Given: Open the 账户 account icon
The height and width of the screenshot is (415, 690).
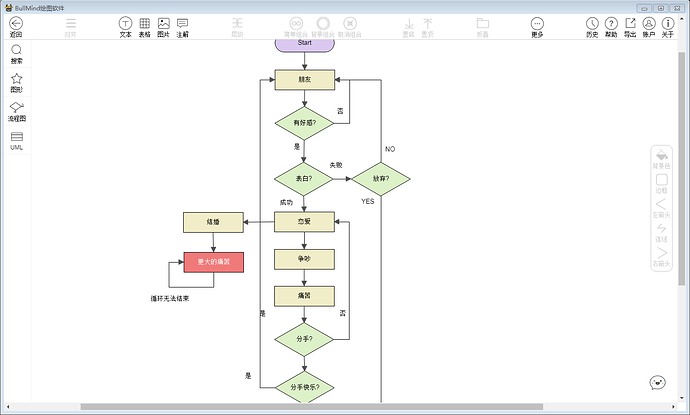Looking at the screenshot, I should [x=649, y=23].
